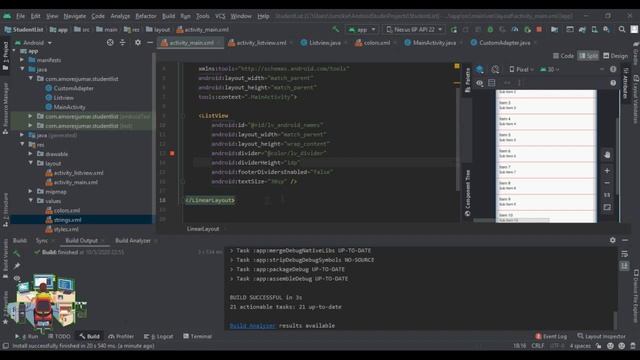Click the green Debug bug icon

tap(490, 29)
